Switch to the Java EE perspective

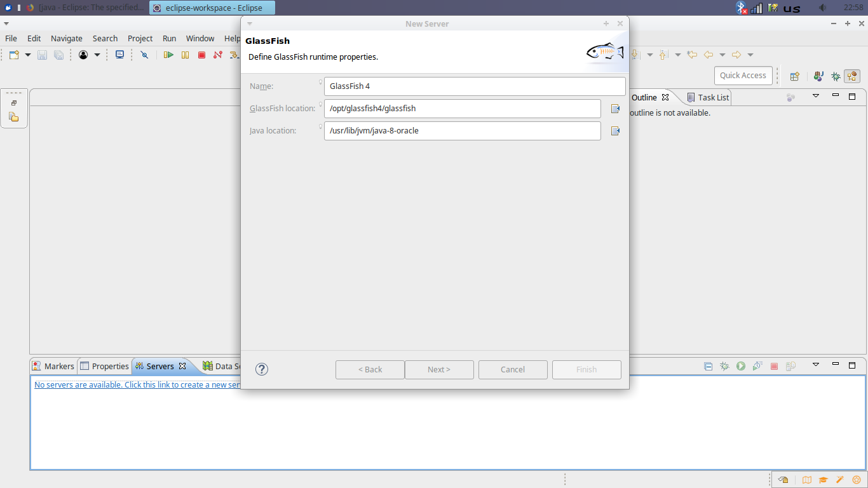point(852,76)
